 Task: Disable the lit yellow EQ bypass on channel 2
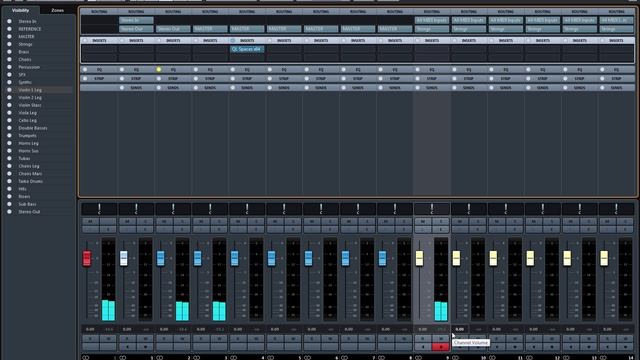click(x=159, y=69)
